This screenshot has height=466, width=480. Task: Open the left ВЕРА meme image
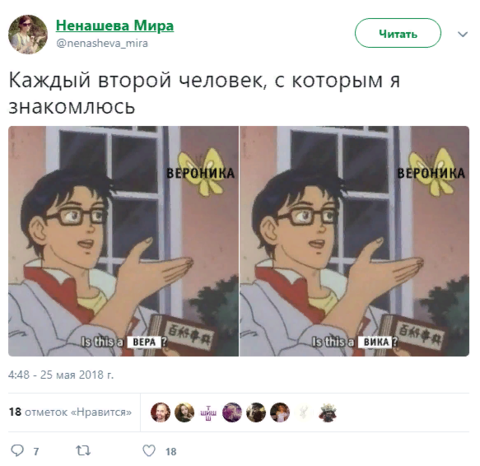(123, 241)
